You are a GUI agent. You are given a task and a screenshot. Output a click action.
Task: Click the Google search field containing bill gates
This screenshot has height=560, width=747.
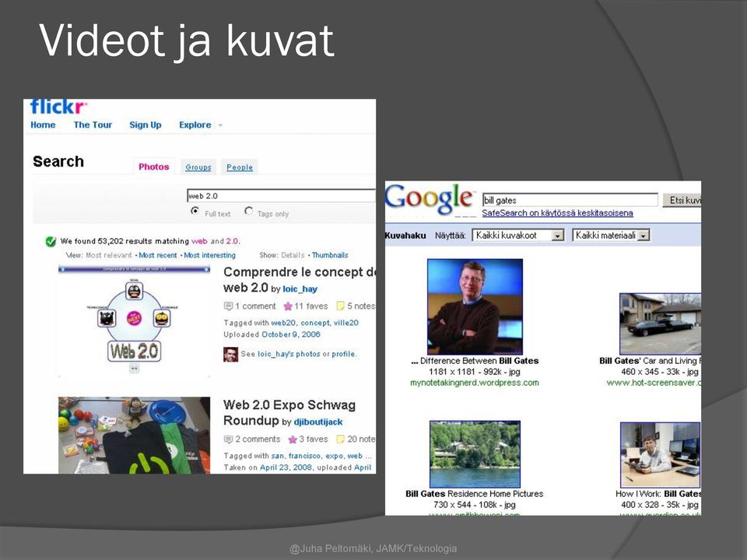[570, 200]
